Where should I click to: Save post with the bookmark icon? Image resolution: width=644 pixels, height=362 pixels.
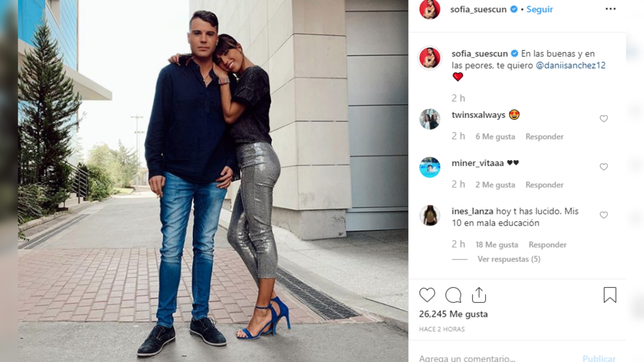(610, 295)
